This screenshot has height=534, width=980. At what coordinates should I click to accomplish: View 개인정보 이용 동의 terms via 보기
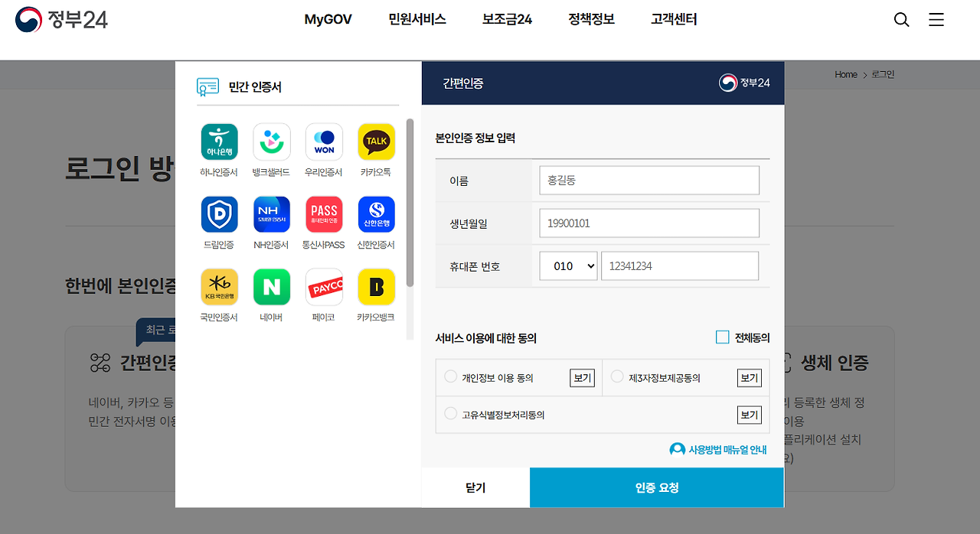583,378
